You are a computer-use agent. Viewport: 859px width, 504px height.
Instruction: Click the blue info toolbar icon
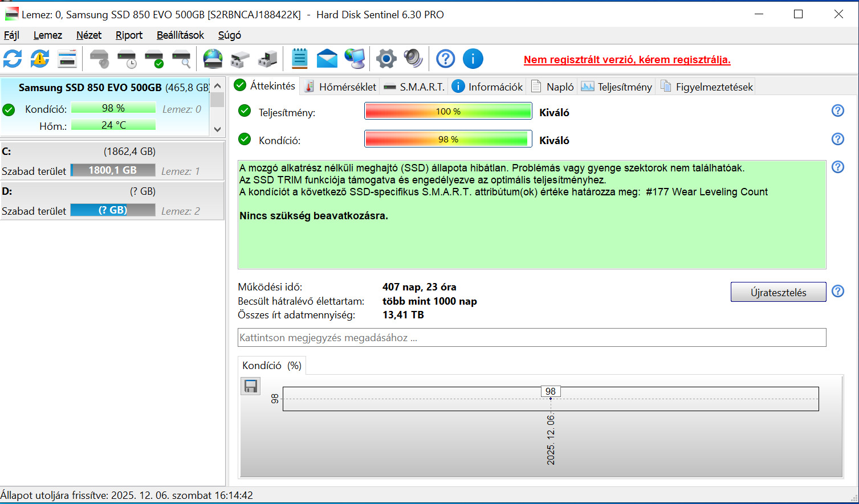[473, 59]
